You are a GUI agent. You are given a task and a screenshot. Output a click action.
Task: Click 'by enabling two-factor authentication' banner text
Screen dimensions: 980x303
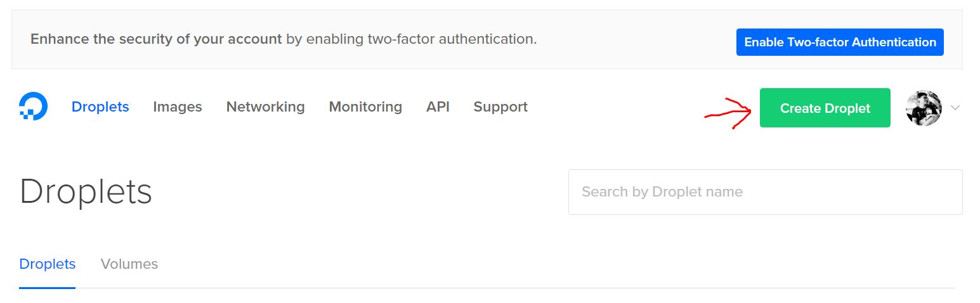pyautogui.click(x=411, y=39)
